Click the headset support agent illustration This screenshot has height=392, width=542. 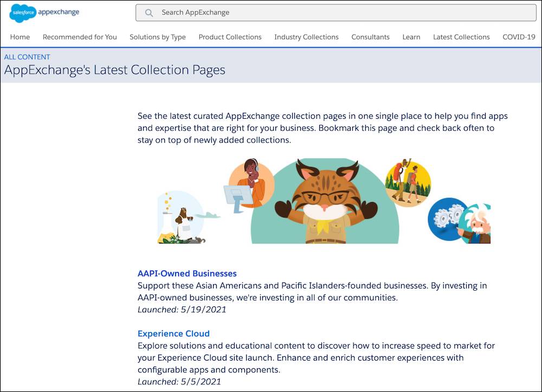pyautogui.click(x=249, y=185)
